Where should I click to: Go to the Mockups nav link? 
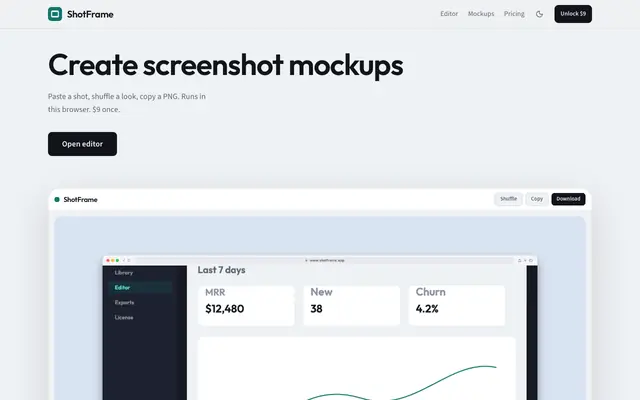point(481,14)
